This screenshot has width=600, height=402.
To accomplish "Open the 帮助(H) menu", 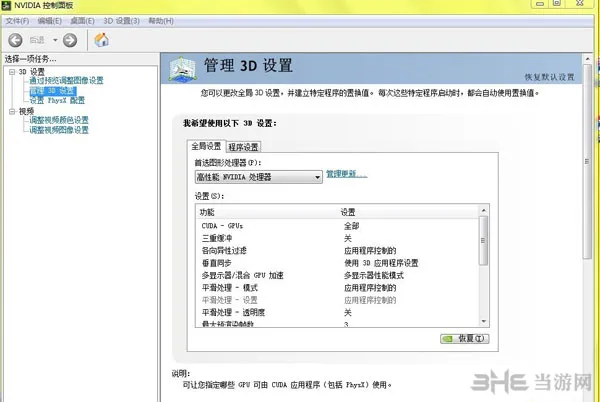I will 161,21.
